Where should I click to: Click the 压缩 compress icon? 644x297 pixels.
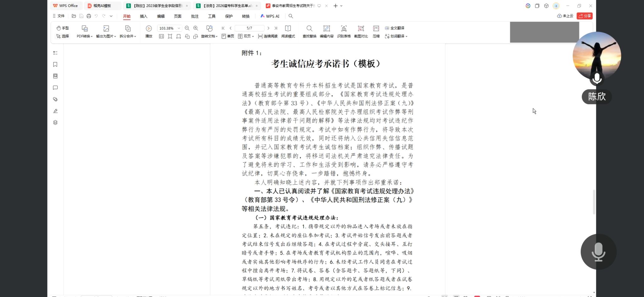[376, 29]
